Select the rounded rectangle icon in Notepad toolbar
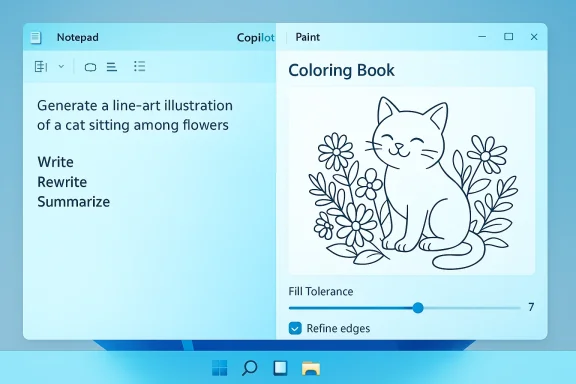 (x=90, y=67)
